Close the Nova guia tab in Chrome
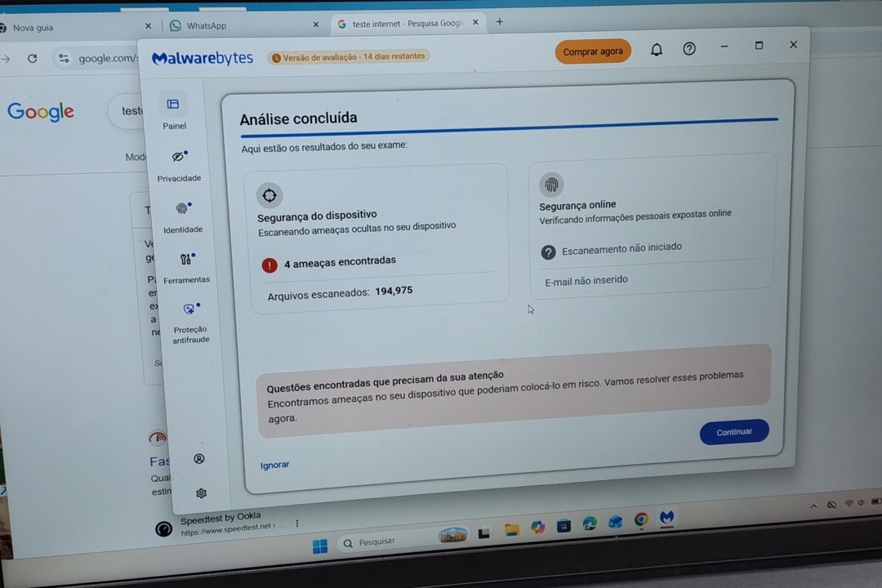 (148, 26)
